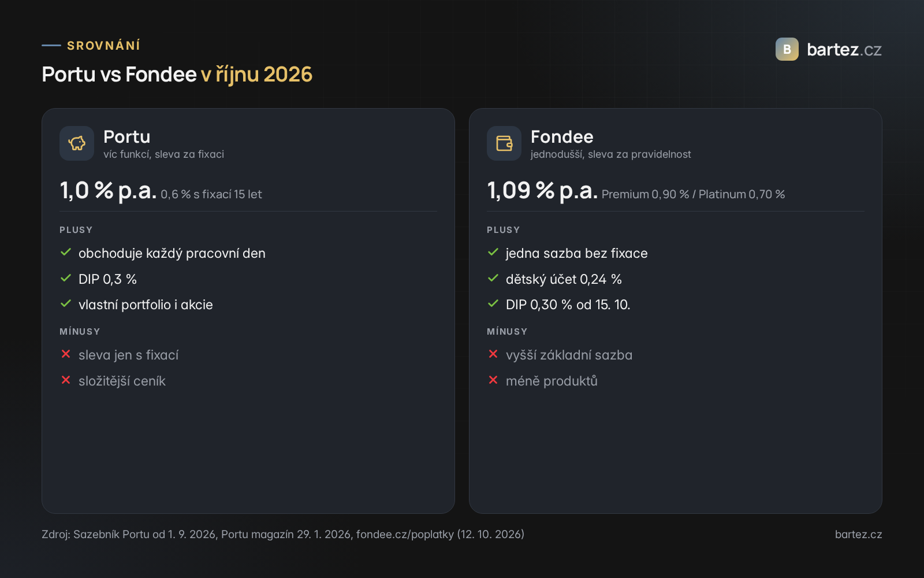The image size is (924, 578).
Task: Click the red cross beside 'vyšší základní sazba'
Action: tap(493, 354)
